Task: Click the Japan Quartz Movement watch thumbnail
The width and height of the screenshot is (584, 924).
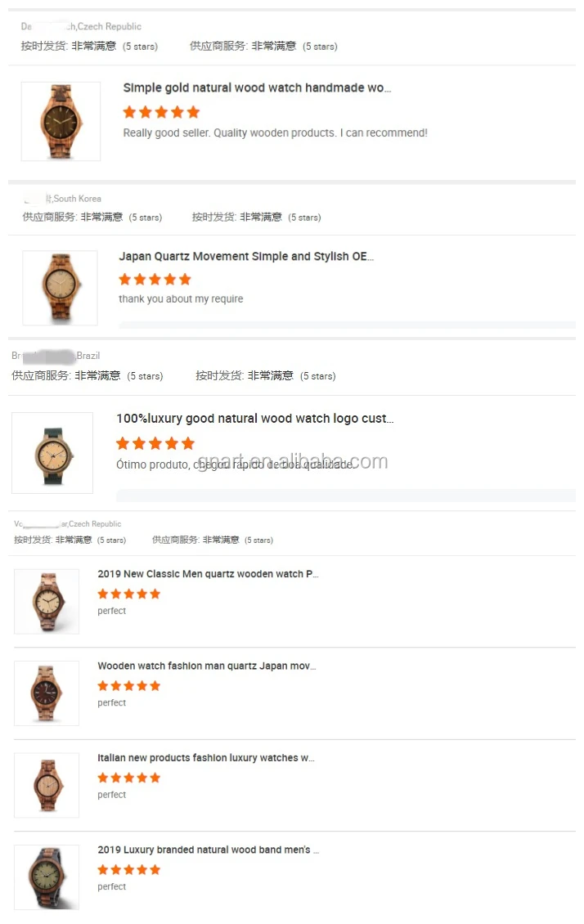Action: [60, 288]
